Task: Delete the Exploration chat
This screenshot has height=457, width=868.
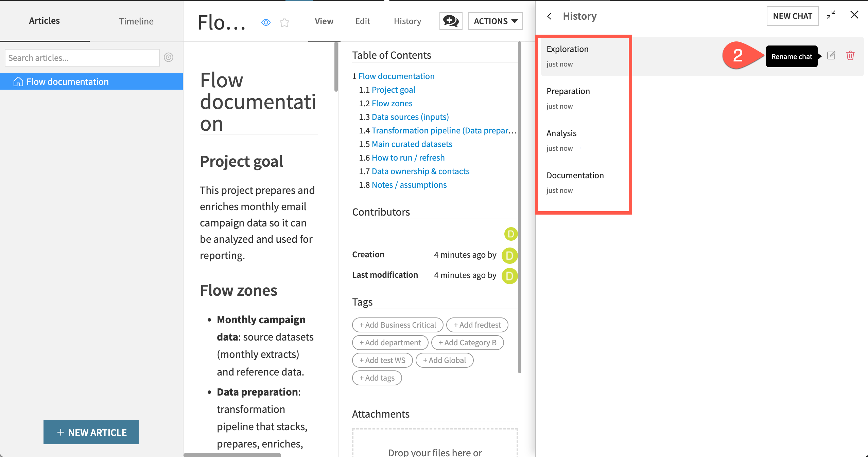Action: pos(850,55)
